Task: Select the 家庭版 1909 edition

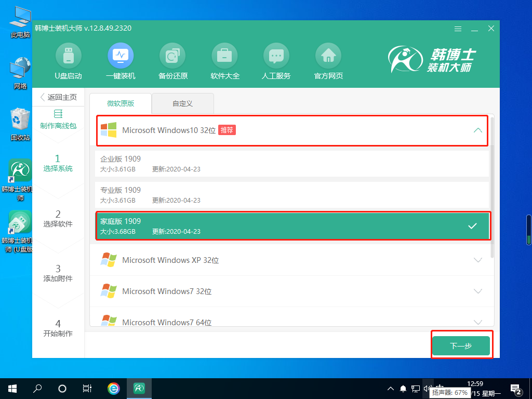Action: (292, 226)
